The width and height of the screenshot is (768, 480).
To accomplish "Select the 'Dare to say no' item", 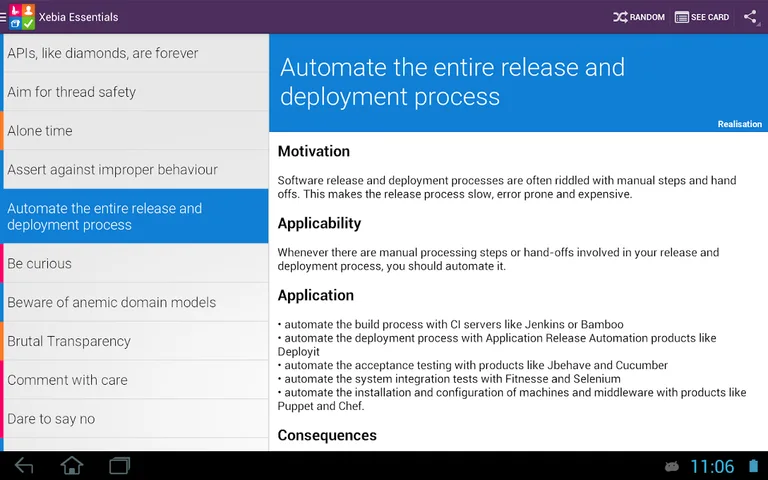I will coord(135,419).
